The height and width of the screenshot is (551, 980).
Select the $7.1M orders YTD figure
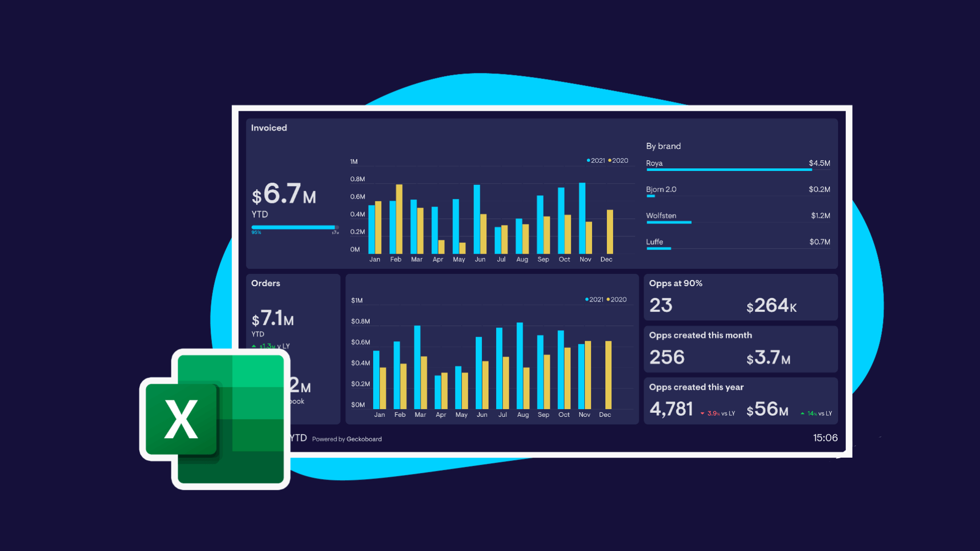pyautogui.click(x=273, y=318)
